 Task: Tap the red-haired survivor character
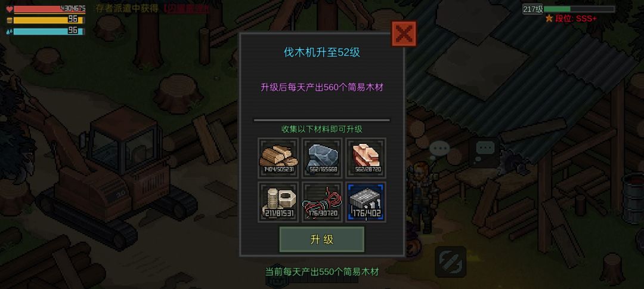point(423,196)
